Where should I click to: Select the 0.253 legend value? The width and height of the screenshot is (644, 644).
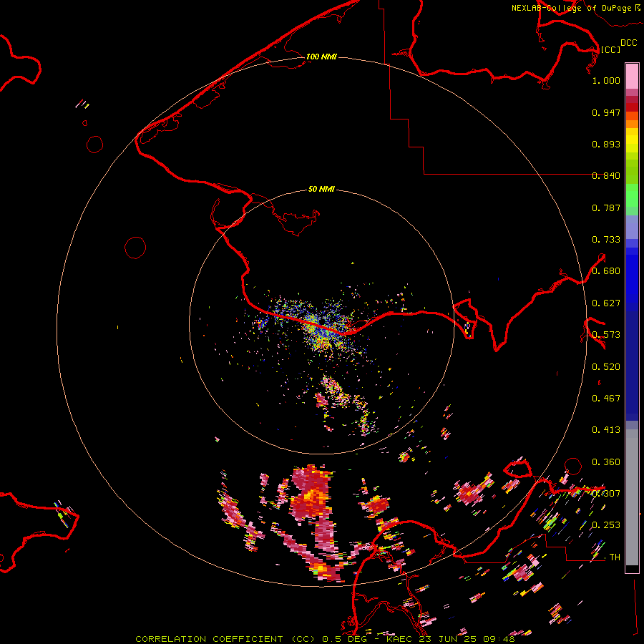click(606, 525)
